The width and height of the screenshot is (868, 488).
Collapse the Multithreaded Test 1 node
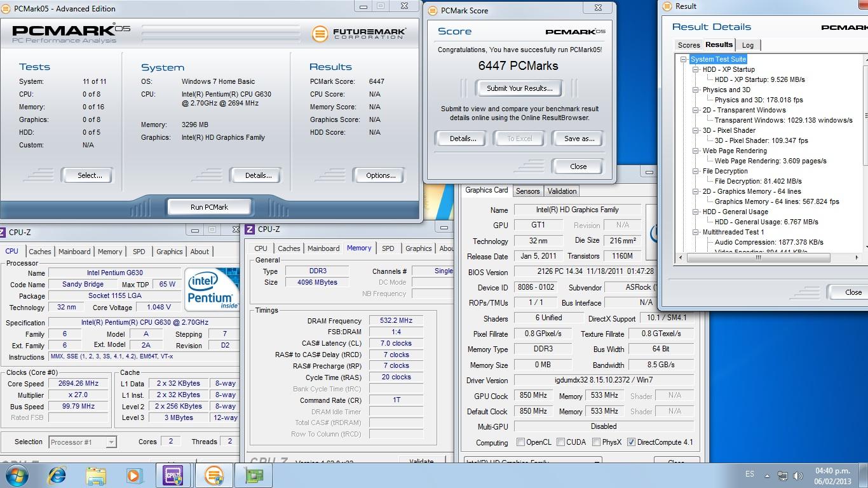point(696,233)
